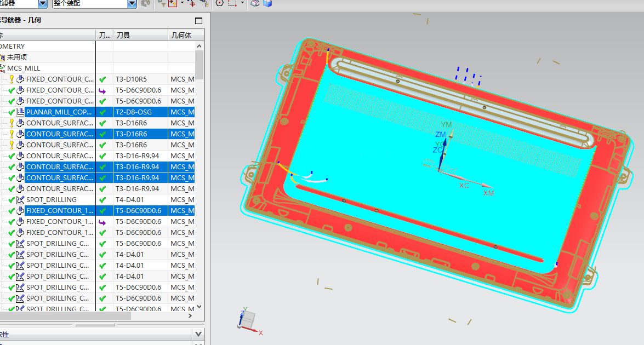Open the 整个装配 selection scope dropdown
The height and width of the screenshot is (345, 644).
(132, 4)
